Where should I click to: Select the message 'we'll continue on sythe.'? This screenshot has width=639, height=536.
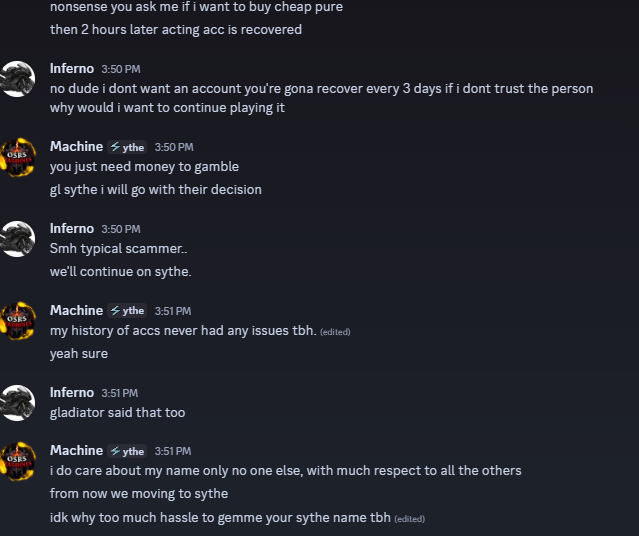[121, 272]
